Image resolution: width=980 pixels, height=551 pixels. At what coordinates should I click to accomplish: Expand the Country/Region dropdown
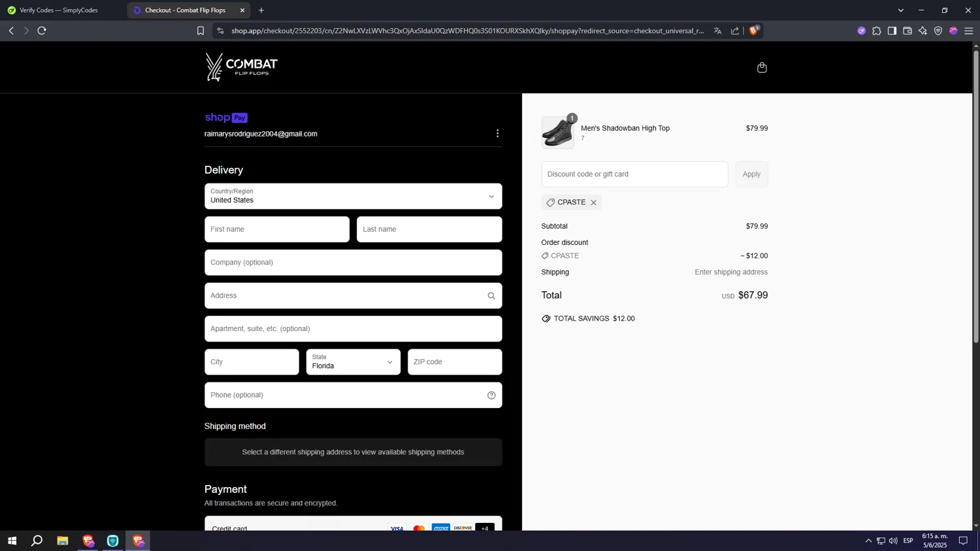[353, 197]
